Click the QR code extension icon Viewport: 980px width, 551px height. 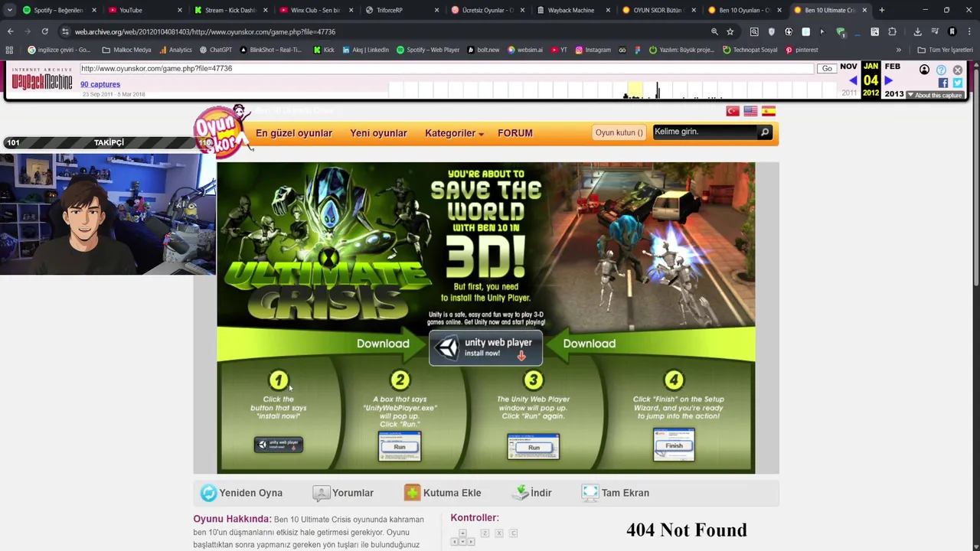pyautogui.click(x=874, y=31)
